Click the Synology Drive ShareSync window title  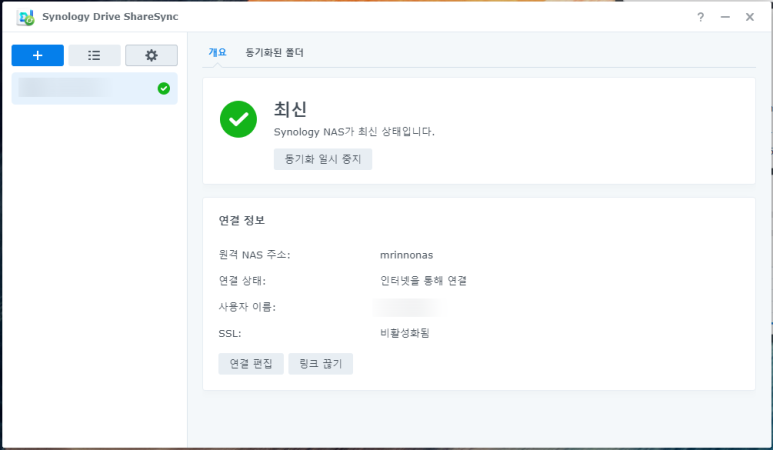tap(110, 17)
